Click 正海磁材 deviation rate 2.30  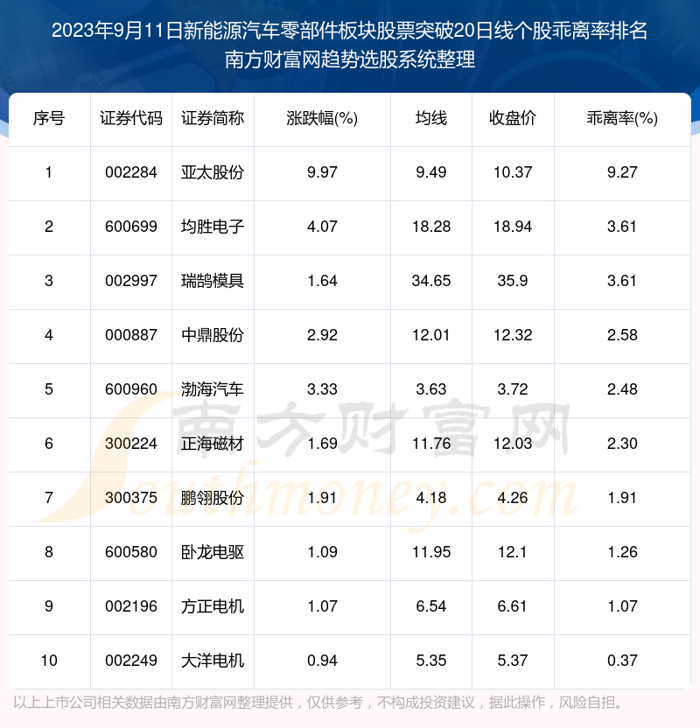[622, 444]
